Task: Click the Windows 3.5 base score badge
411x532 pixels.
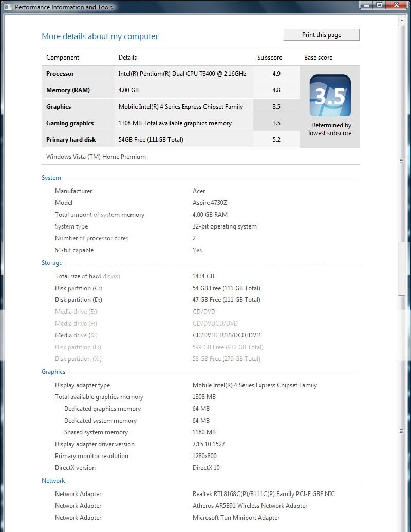Action: pyautogui.click(x=330, y=96)
